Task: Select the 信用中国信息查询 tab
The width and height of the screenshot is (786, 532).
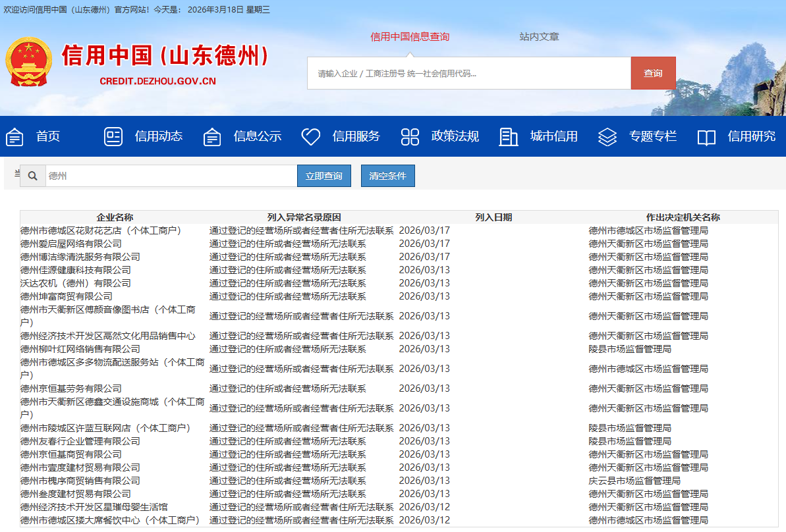Action: 410,37
